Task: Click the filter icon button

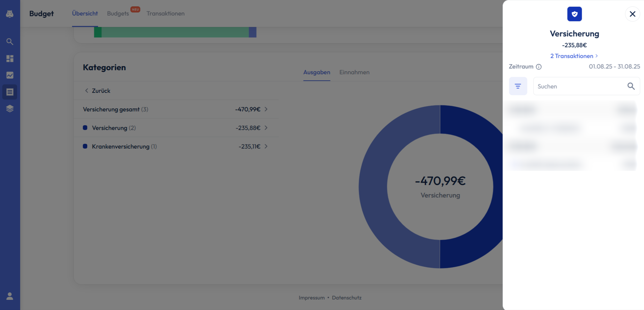Action: pyautogui.click(x=518, y=86)
